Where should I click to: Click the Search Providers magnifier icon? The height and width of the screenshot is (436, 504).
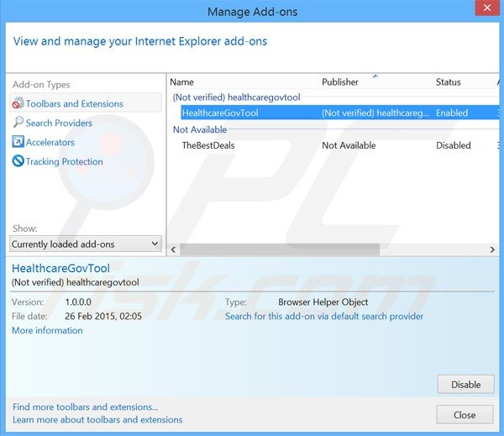tap(18, 123)
